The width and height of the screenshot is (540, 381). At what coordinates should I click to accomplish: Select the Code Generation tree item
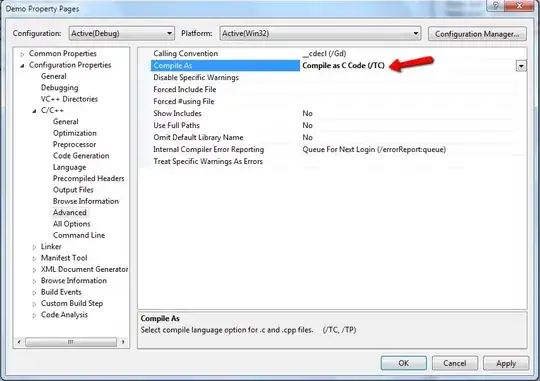click(x=81, y=156)
